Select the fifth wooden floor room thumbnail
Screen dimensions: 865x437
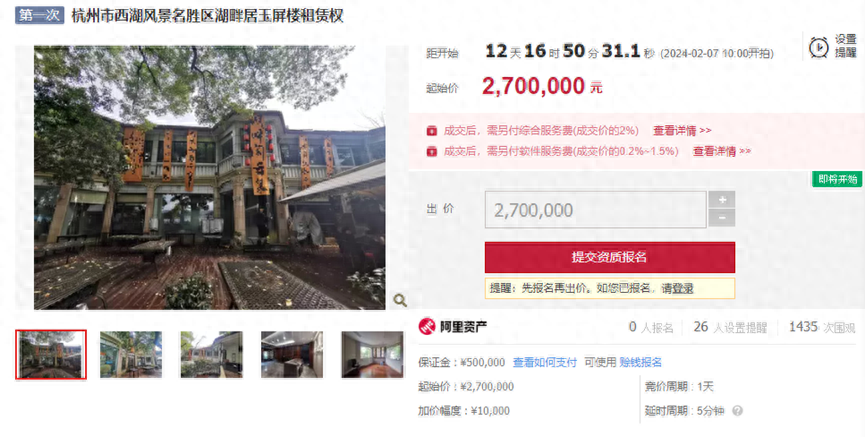coord(372,354)
